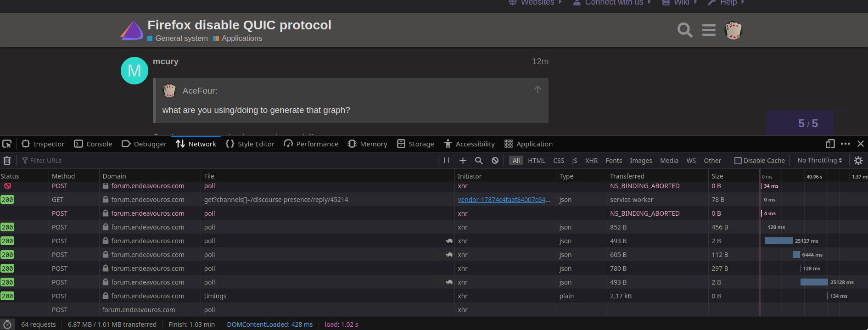Image resolution: width=868 pixels, height=330 pixels.
Task: Select the timings request row
Action: (x=434, y=296)
